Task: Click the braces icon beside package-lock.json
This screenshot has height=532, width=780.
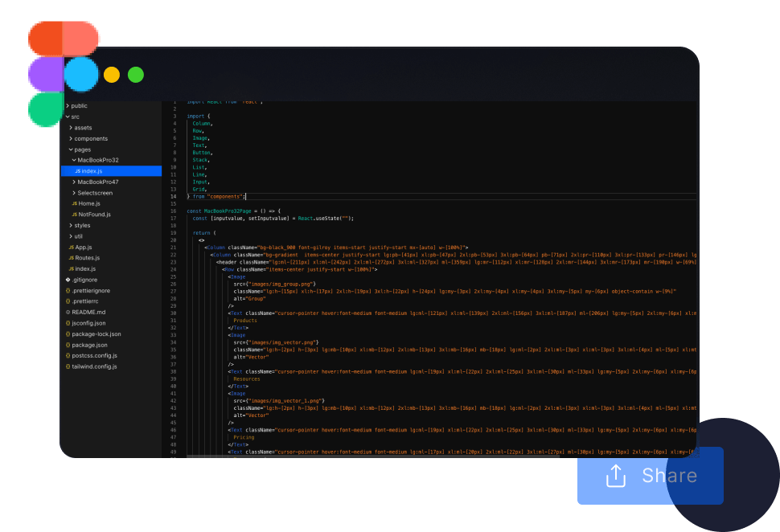Action: coord(68,334)
